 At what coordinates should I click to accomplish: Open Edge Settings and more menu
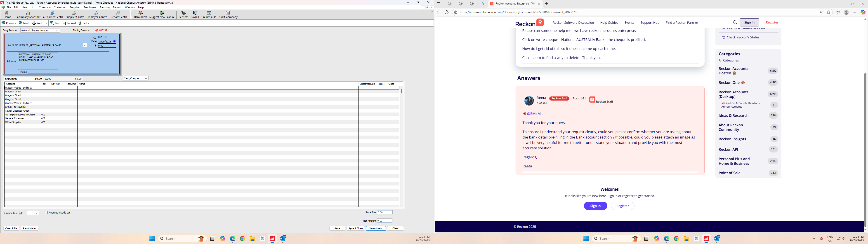pos(854,12)
